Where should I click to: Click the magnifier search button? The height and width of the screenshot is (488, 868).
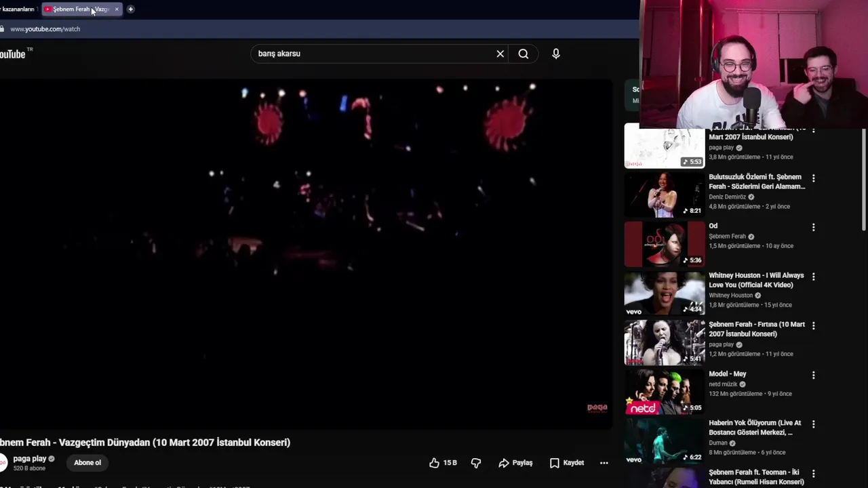pyautogui.click(x=524, y=54)
